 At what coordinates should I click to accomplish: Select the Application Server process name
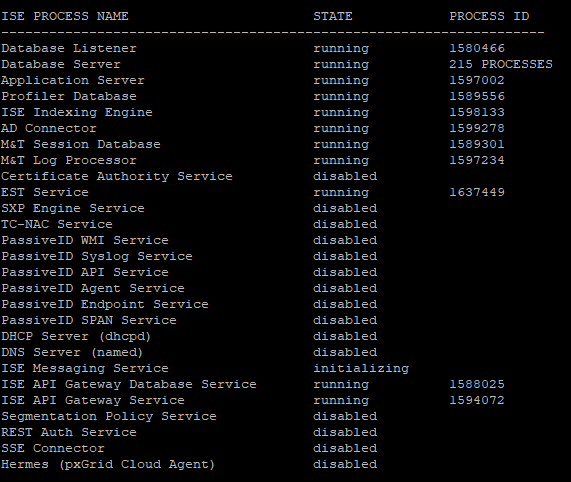(x=73, y=80)
